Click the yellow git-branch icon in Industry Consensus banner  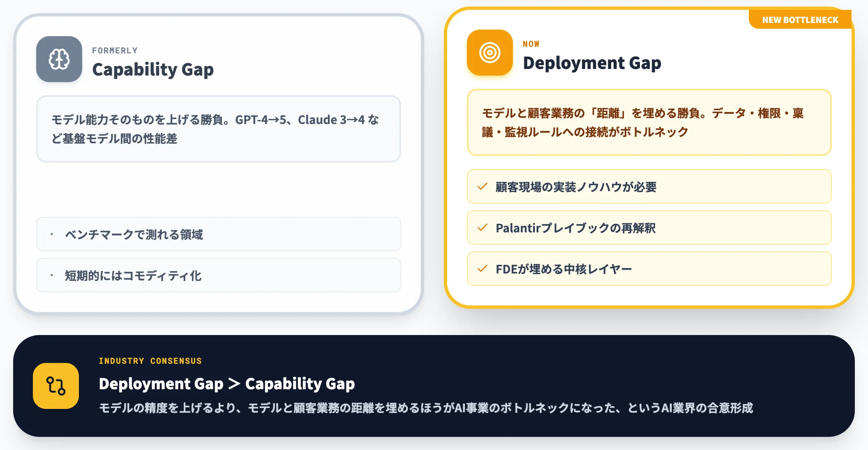coord(56,386)
